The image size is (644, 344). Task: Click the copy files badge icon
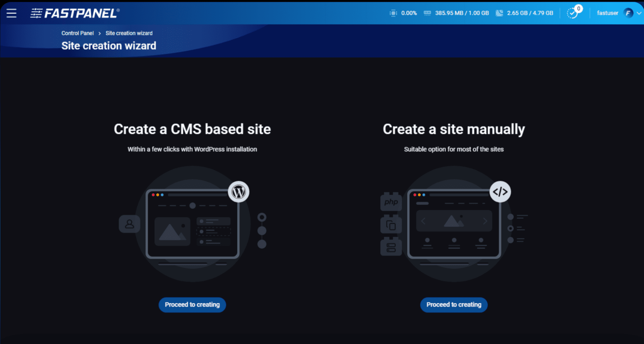391,225
